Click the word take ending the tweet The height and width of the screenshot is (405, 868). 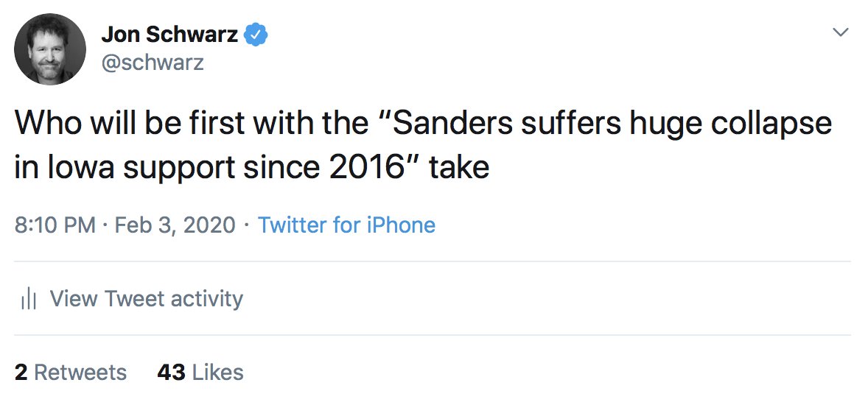460,168
